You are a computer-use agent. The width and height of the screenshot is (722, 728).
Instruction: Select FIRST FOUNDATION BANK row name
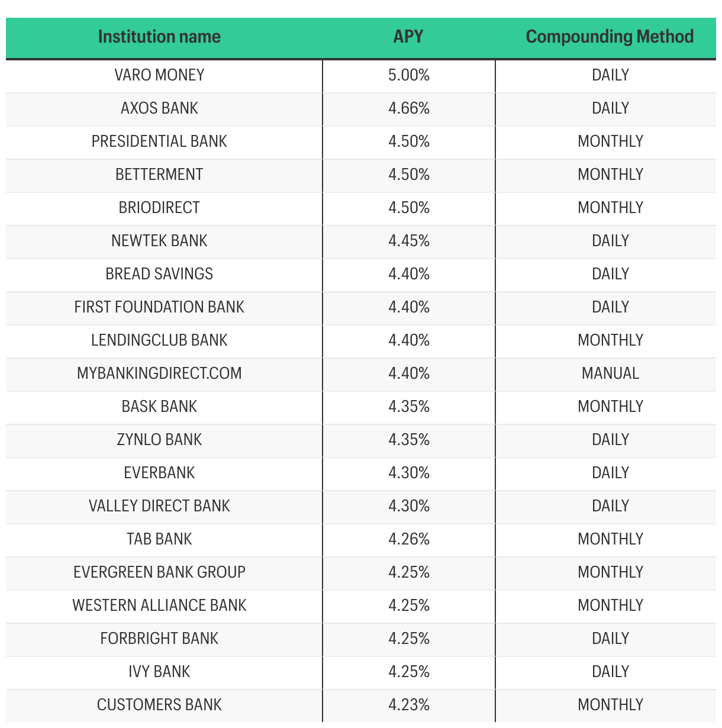tap(159, 307)
